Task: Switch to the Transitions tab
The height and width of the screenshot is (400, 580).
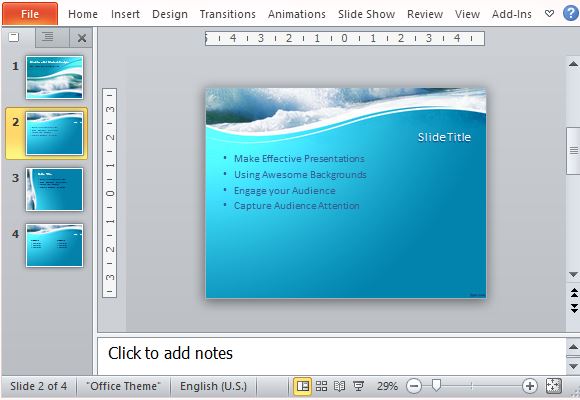Action: coord(227,14)
